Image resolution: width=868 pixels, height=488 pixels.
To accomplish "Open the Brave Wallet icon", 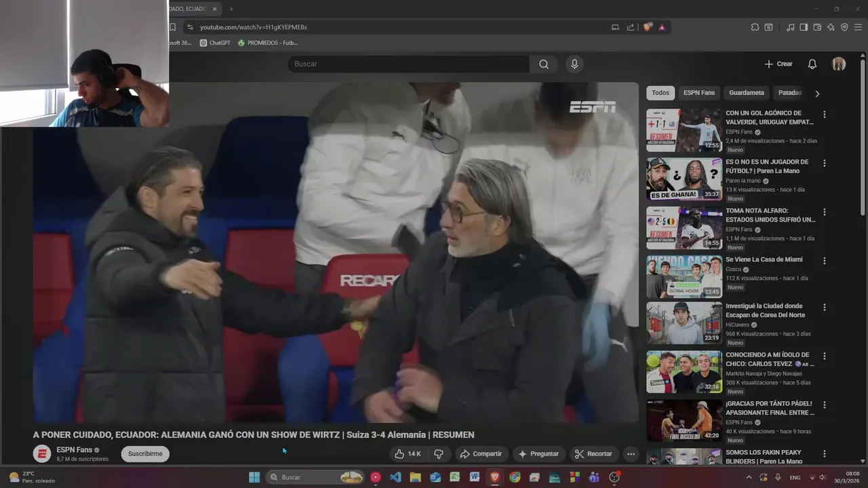I will pyautogui.click(x=817, y=27).
